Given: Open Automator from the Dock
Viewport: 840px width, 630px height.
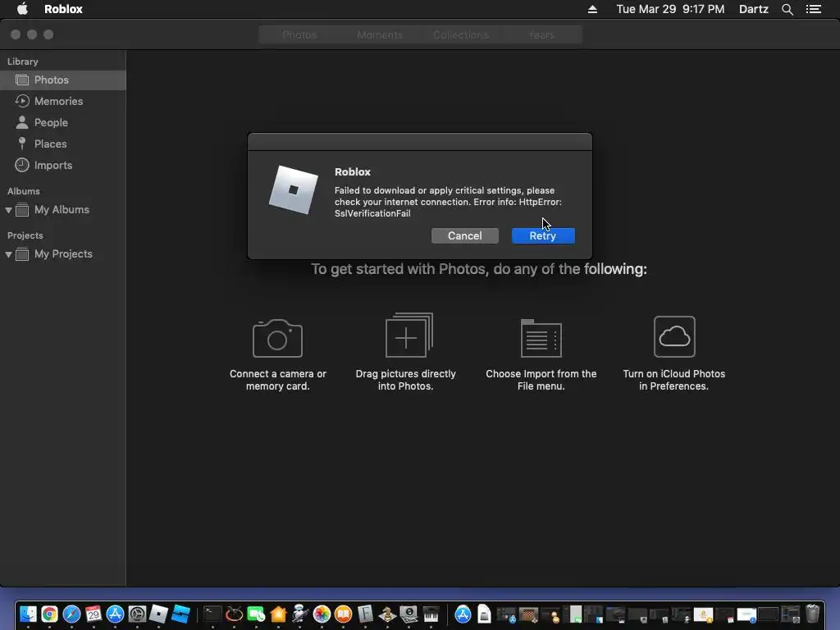Looking at the screenshot, I should pos(300,614).
